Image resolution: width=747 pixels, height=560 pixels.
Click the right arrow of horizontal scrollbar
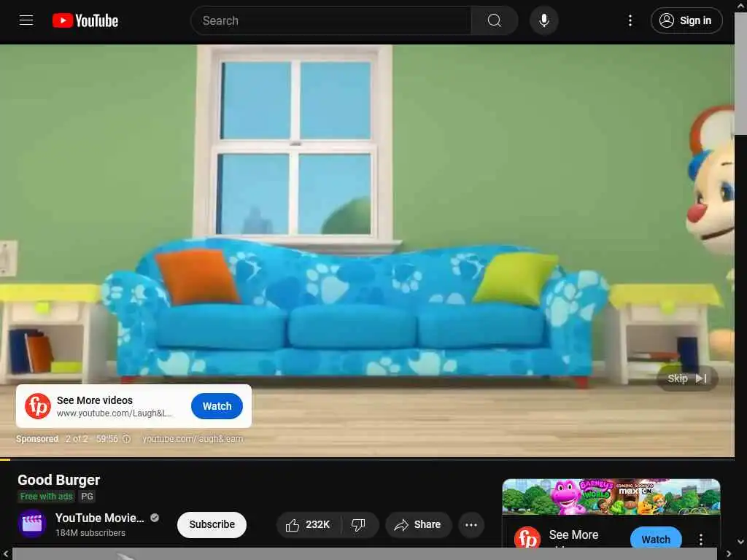tap(729, 554)
